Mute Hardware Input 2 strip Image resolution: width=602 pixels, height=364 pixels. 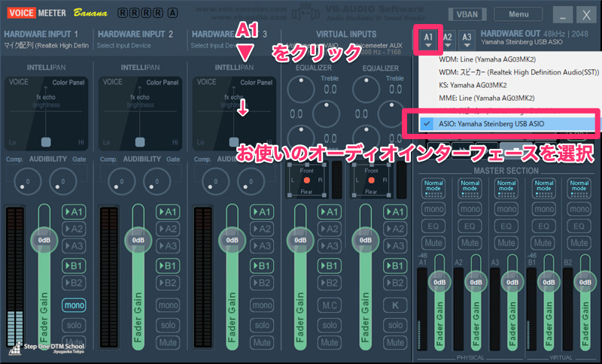pos(168,342)
